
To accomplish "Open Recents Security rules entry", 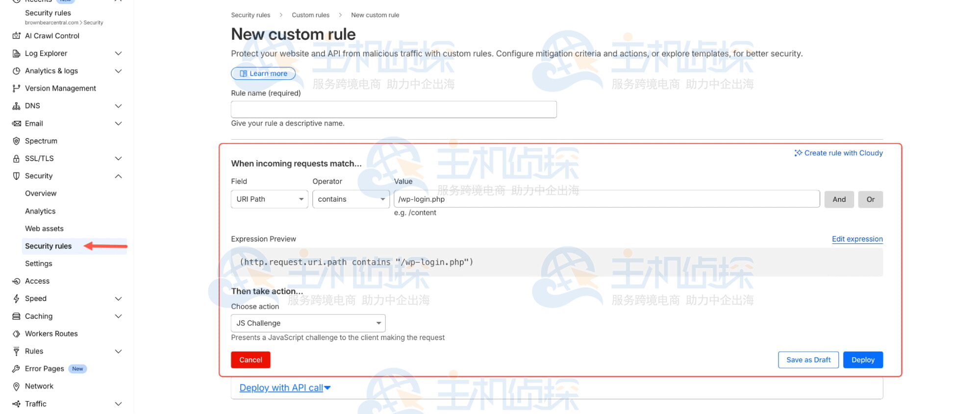I will tap(48, 13).
